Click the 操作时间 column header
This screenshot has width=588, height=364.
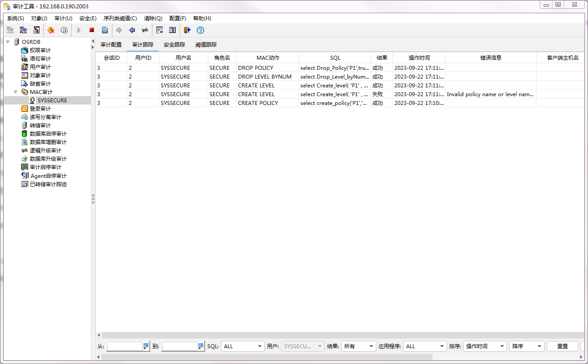(419, 58)
